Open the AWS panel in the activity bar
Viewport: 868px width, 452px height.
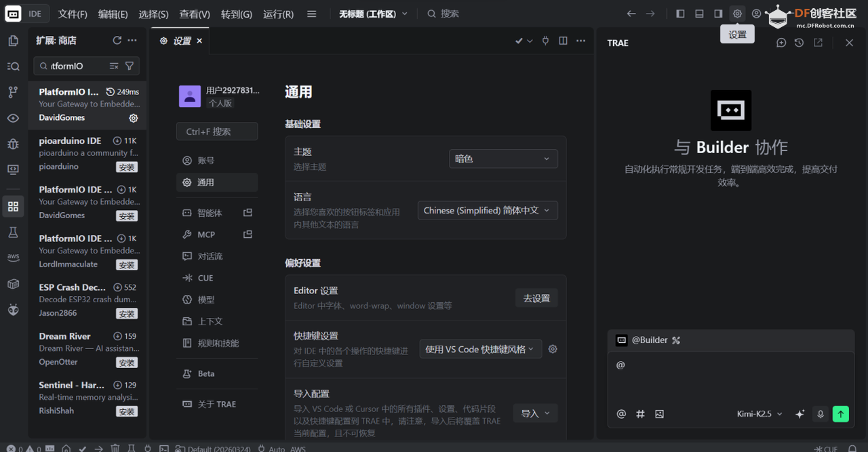[x=14, y=257]
